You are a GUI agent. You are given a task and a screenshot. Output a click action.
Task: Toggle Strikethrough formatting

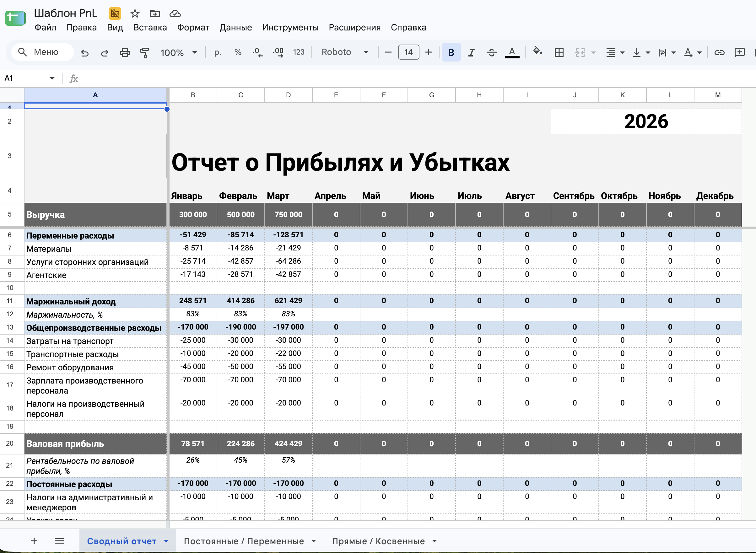click(x=491, y=52)
